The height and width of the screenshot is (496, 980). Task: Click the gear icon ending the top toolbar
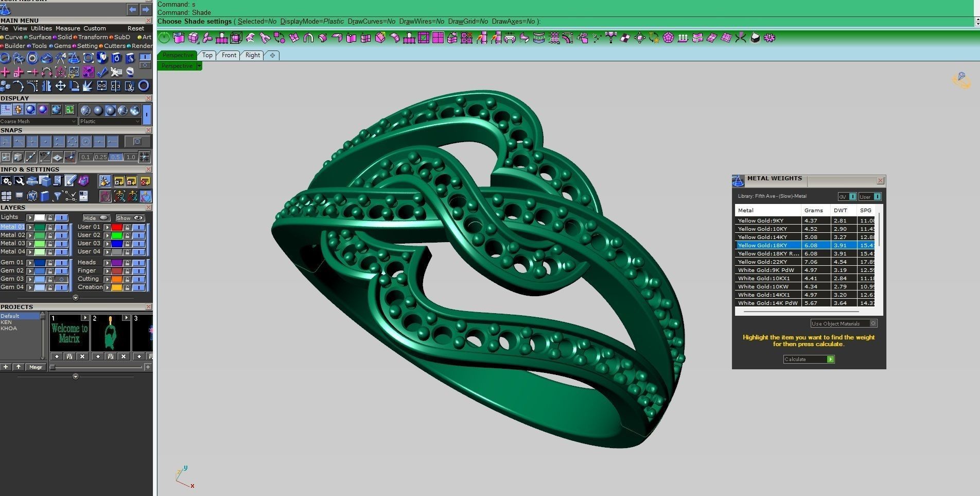click(769, 38)
